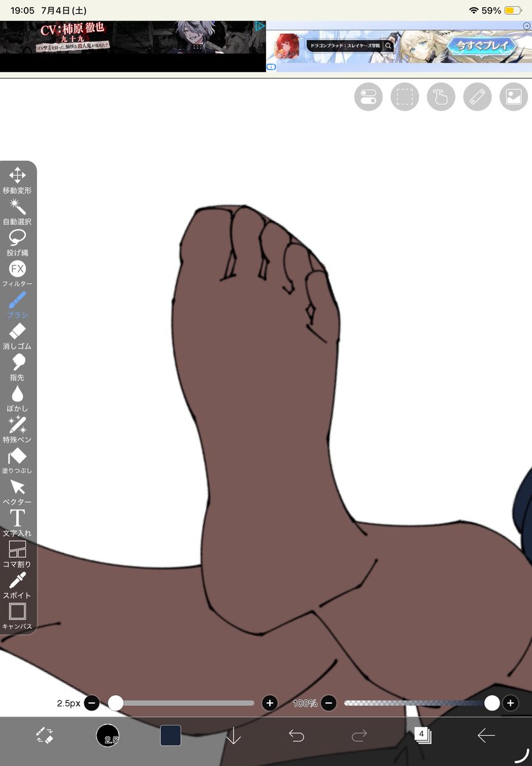Select the スポイト eyedropper tool
532x766 pixels.
tap(17, 584)
